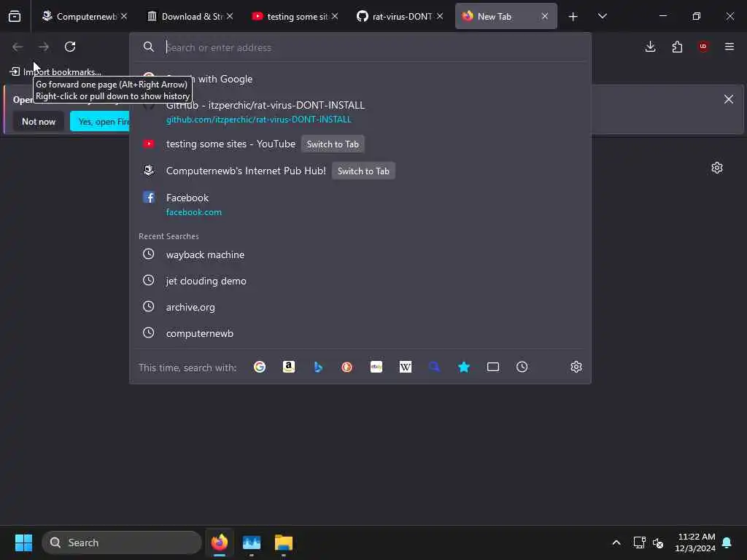This screenshot has width=747, height=560.
Task: Open notifications bell in taskbar
Action: pos(727,542)
